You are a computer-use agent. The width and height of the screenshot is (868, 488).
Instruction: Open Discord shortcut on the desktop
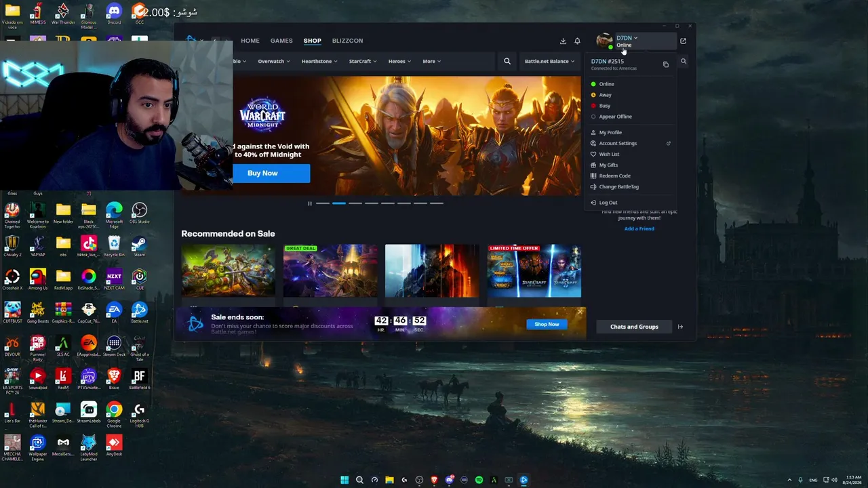pyautogui.click(x=114, y=14)
